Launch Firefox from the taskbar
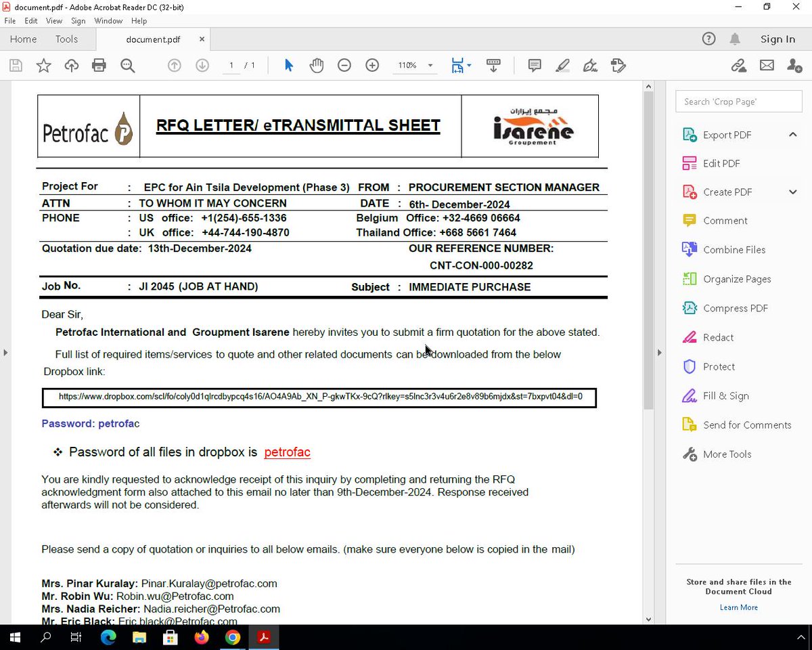 point(202,637)
